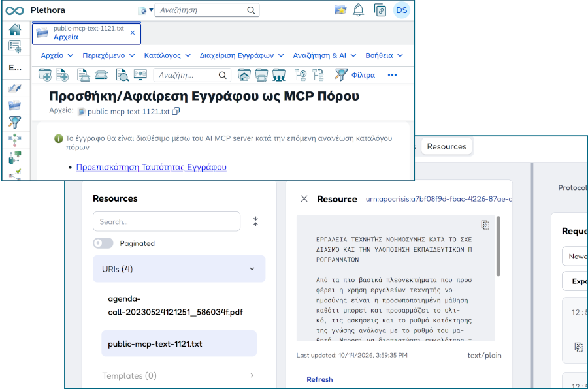Image resolution: width=588 pixels, height=389 pixels.
Task: Click the add document toolbar icon
Action: tap(62, 75)
